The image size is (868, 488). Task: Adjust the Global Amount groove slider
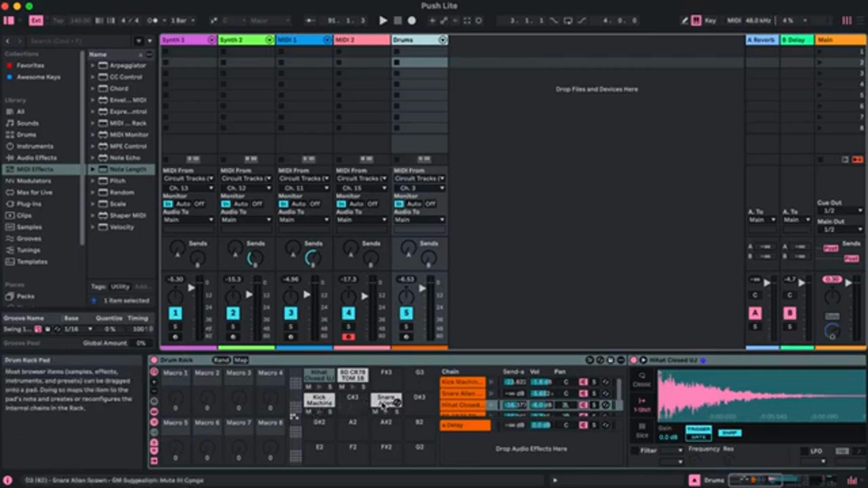pyautogui.click(x=141, y=343)
